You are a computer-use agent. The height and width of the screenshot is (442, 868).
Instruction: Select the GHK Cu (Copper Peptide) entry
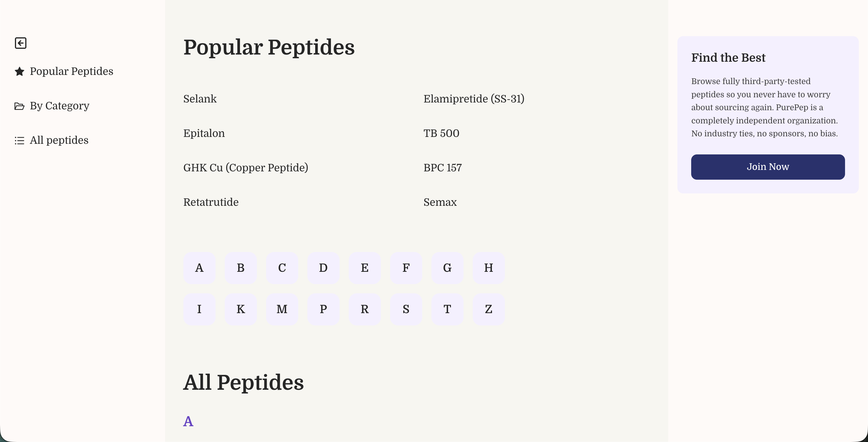(x=246, y=167)
